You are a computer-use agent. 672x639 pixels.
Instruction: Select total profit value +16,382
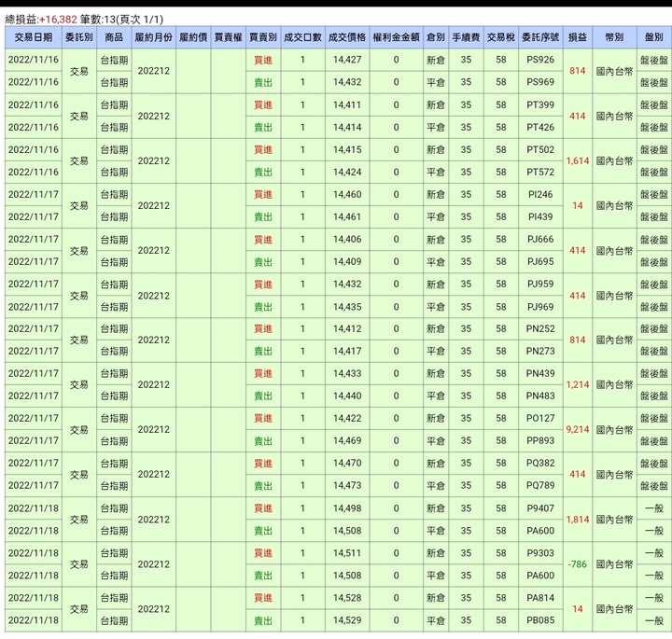click(x=58, y=20)
